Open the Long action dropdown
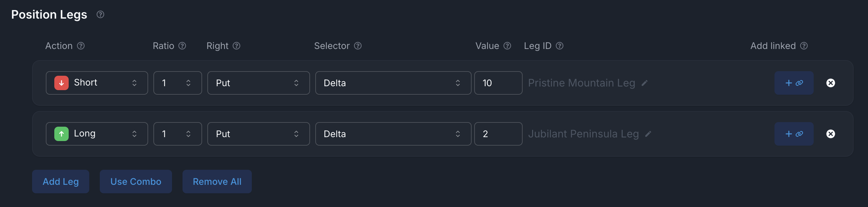 point(97,134)
